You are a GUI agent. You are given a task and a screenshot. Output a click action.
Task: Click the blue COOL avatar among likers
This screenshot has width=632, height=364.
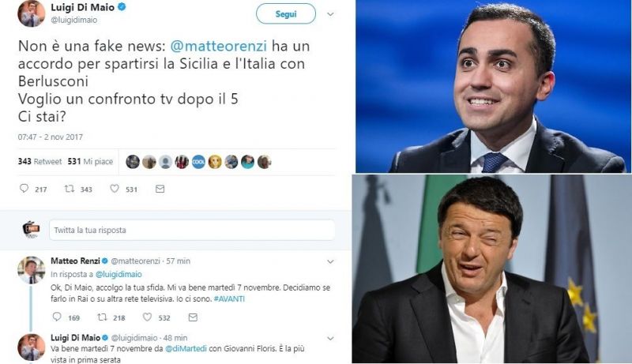pos(198,162)
